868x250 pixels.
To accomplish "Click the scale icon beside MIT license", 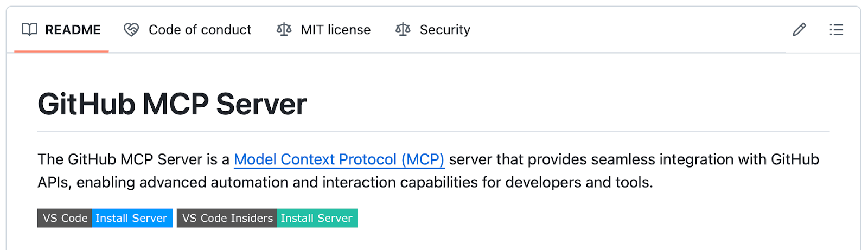I will [284, 29].
